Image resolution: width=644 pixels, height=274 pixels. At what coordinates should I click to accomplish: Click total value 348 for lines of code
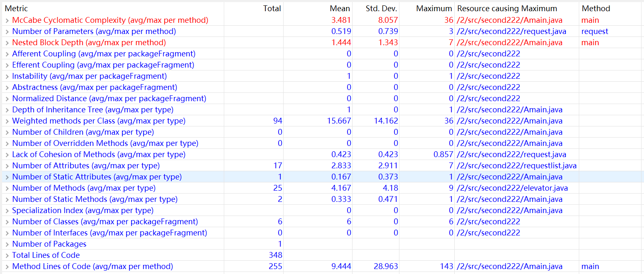point(275,255)
